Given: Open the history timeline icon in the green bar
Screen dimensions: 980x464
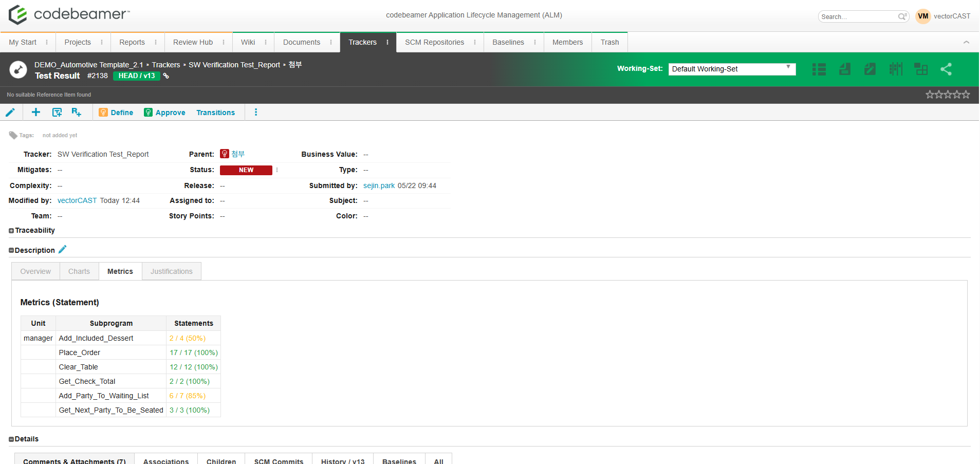Looking at the screenshot, I should (x=896, y=69).
